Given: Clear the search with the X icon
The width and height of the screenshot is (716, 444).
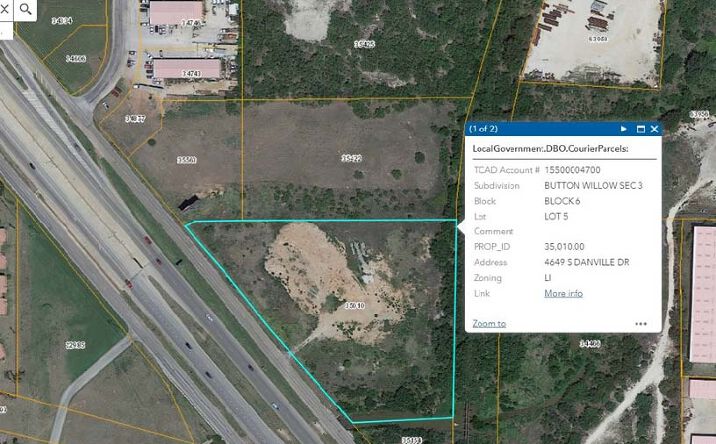Looking at the screenshot, I should pyautogui.click(x=5, y=8).
